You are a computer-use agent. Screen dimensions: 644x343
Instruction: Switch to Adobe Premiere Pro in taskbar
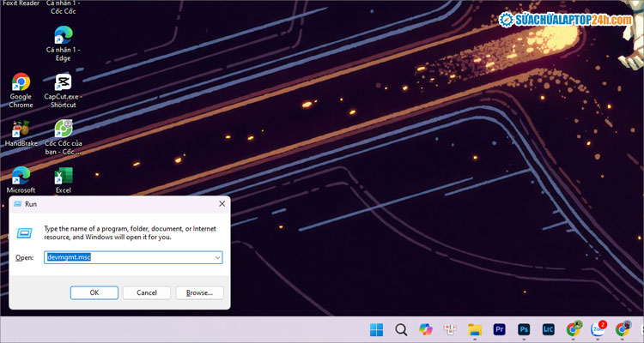(x=500, y=329)
